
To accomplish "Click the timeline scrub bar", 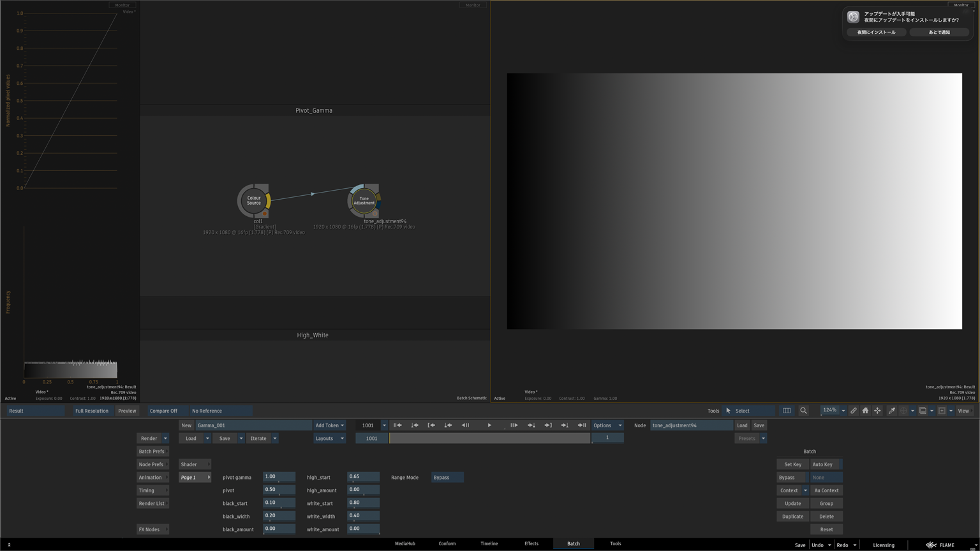I will [490, 438].
